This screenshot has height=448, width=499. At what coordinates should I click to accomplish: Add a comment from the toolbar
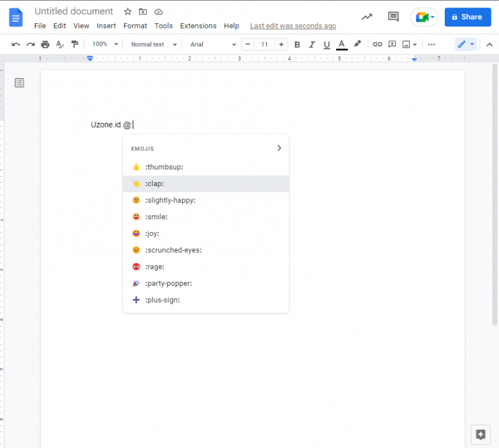[x=392, y=44]
